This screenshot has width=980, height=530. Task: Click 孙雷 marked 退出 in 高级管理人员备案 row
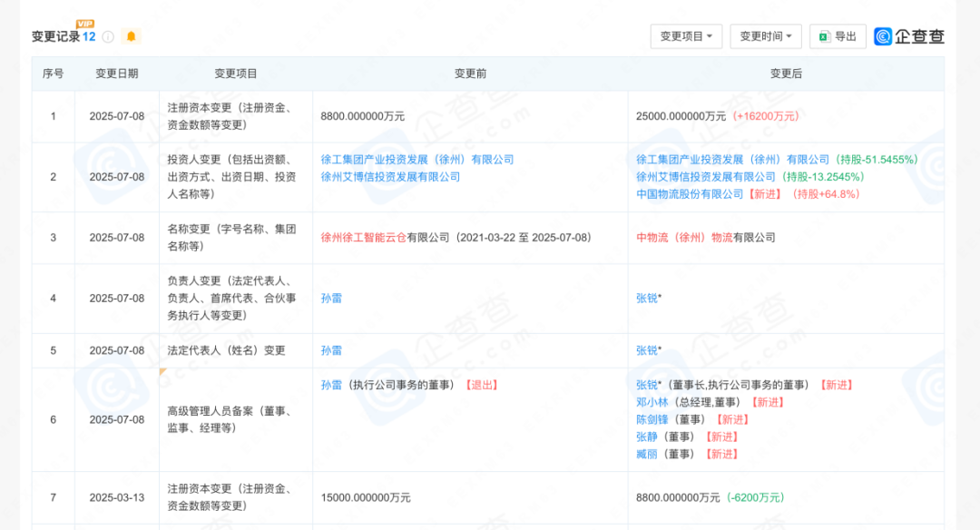(x=331, y=385)
